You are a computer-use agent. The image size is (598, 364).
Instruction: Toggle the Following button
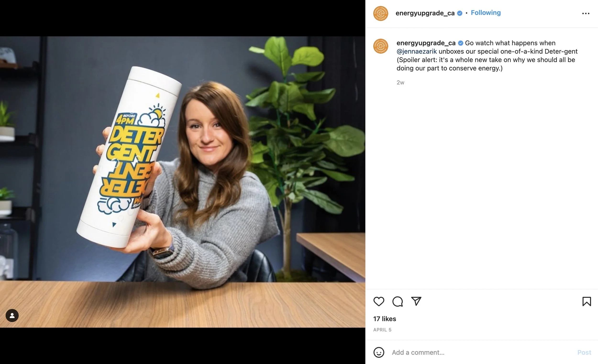[486, 13]
